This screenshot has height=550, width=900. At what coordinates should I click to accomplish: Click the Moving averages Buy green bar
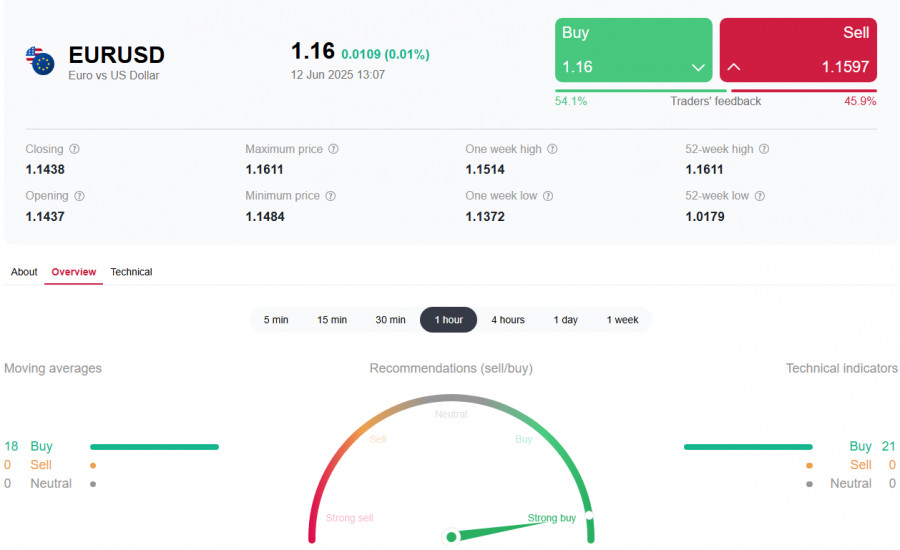click(x=154, y=447)
